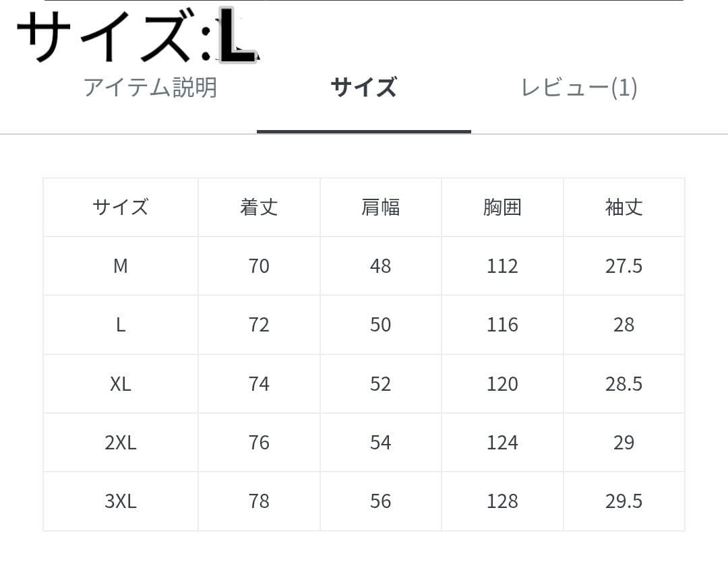Select the 3XL size row label

(x=121, y=501)
